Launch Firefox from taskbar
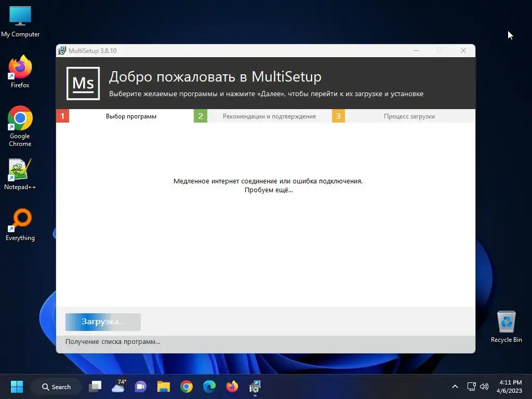Image resolution: width=532 pixels, height=399 pixels. [232, 387]
